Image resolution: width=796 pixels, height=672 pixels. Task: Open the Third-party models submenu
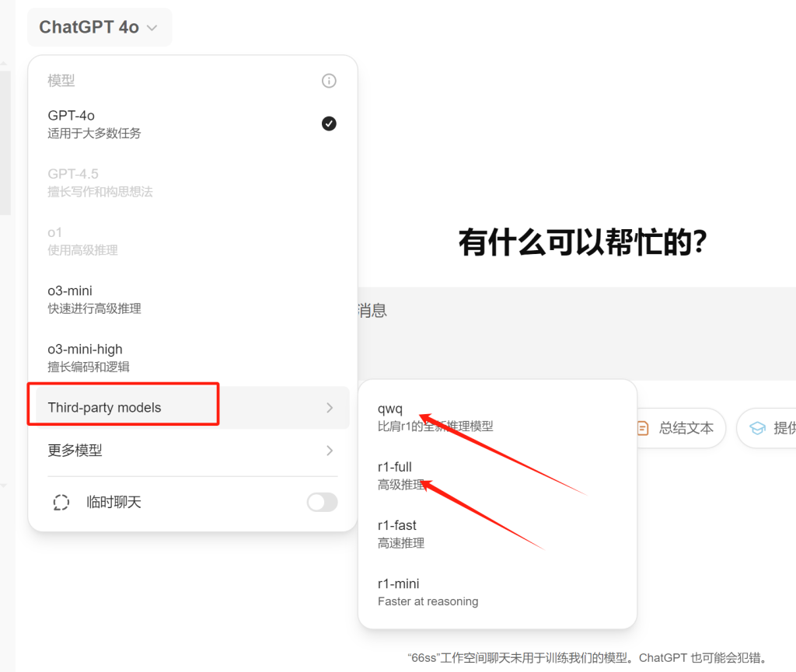[x=193, y=408]
